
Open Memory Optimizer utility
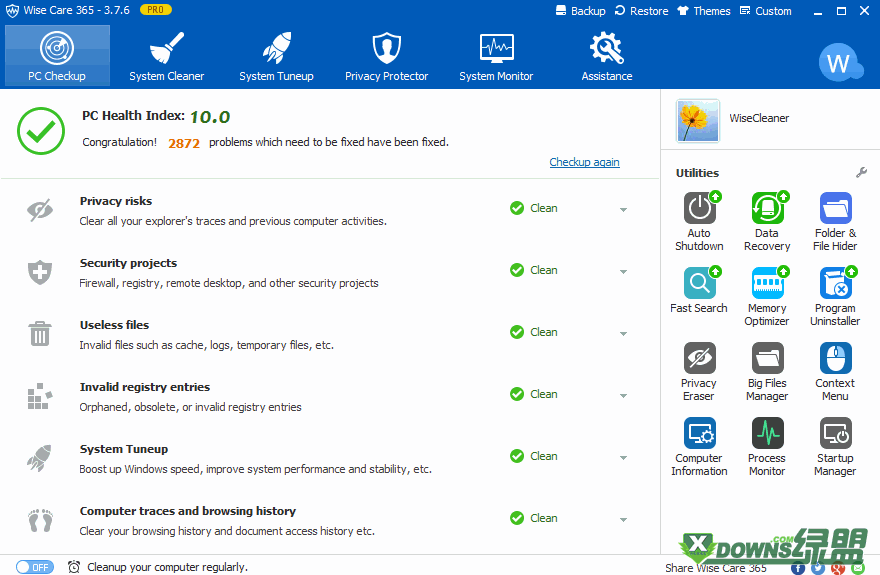[x=767, y=296]
